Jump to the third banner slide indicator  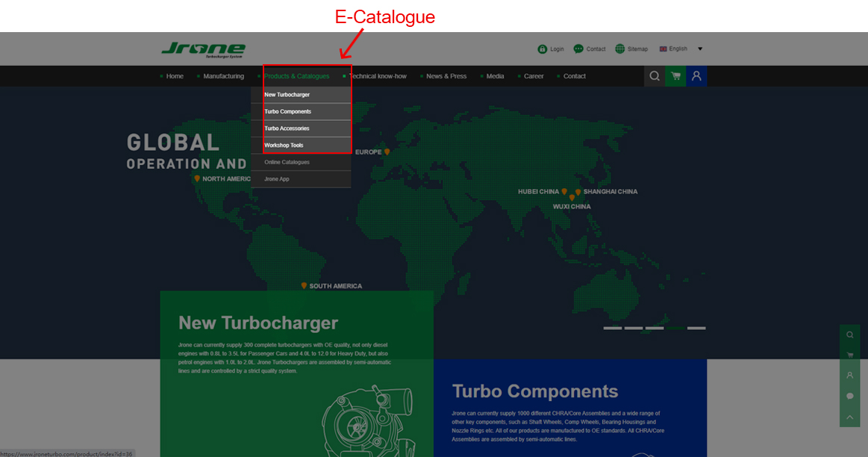point(655,328)
